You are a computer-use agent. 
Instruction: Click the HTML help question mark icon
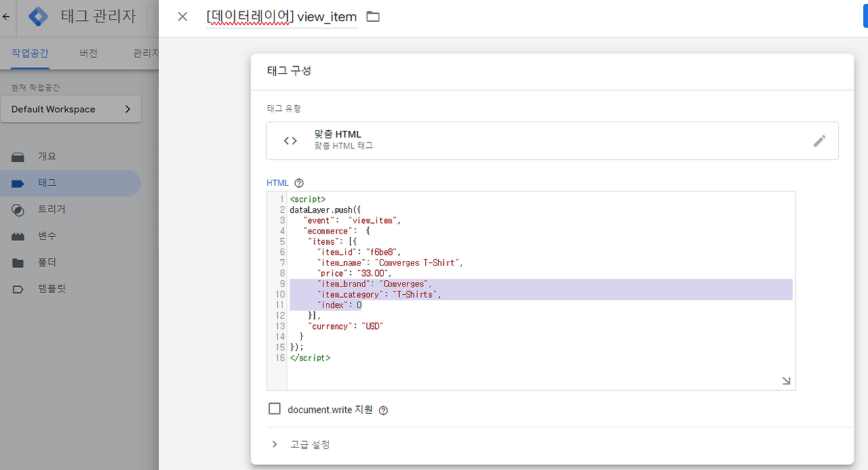299,182
